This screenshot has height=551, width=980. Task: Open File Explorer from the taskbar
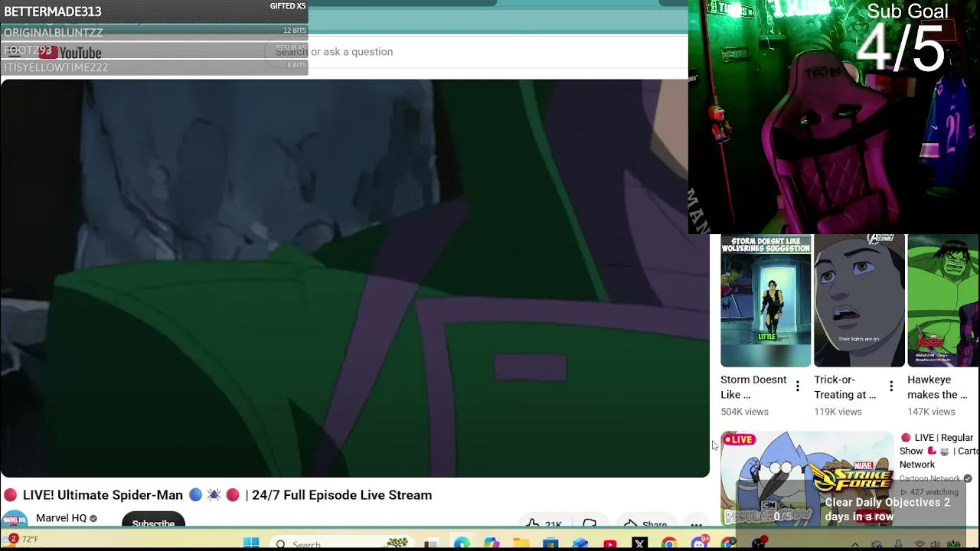click(521, 543)
